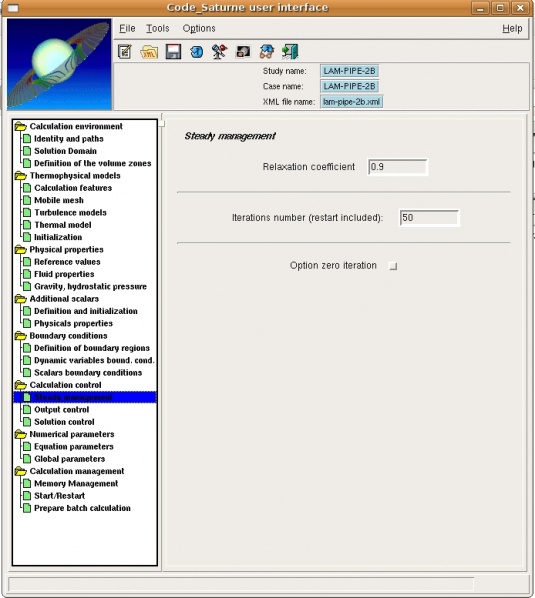Viewport: 535px width, 598px height.
Task: Click the XML file name field
Action: [x=351, y=102]
